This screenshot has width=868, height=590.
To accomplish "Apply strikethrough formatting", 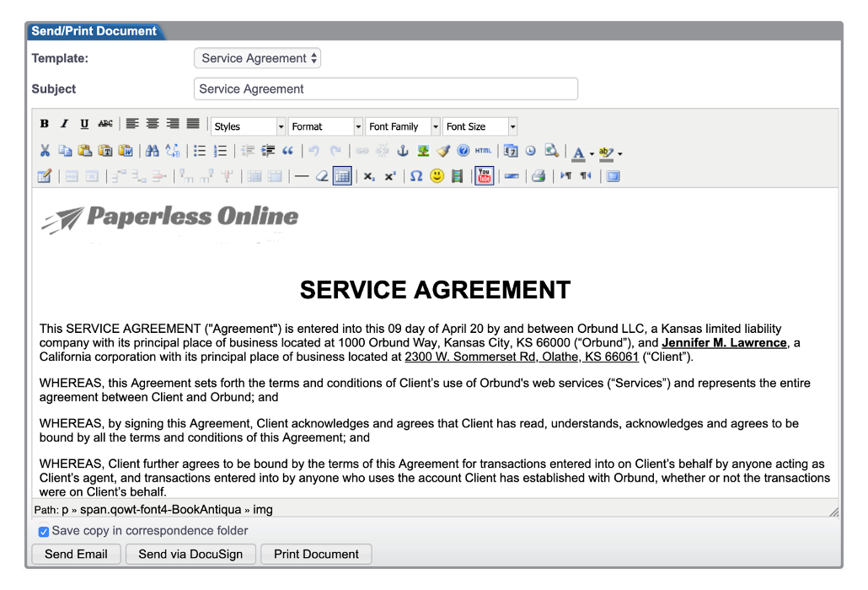I will click(x=105, y=123).
